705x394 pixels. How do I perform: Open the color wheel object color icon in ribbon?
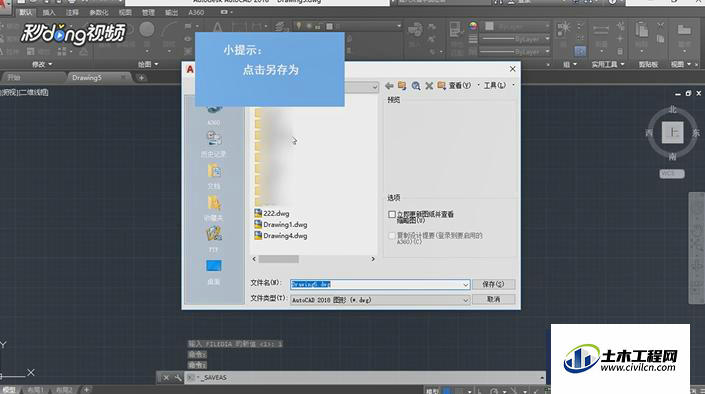pos(473,26)
